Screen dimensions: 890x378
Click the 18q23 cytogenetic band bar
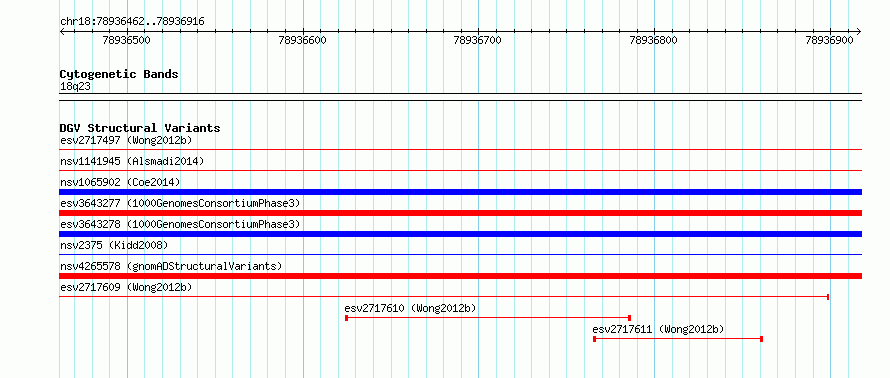[x=461, y=97]
